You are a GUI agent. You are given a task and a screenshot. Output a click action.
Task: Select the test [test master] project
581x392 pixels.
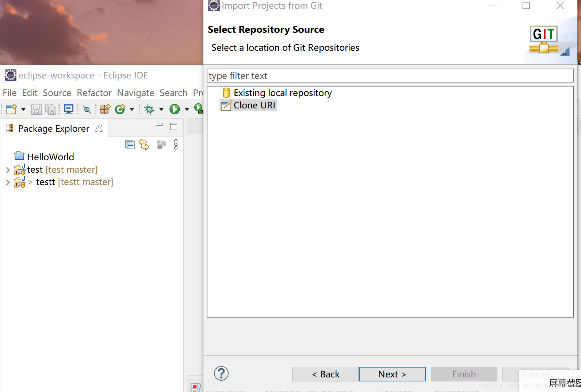pyautogui.click(x=62, y=170)
